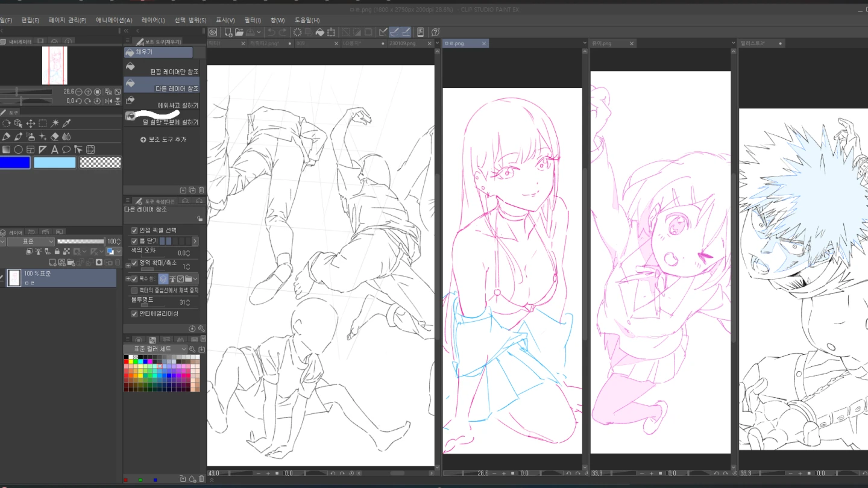Delete sub tool trash icon
868x488 pixels.
(x=201, y=190)
